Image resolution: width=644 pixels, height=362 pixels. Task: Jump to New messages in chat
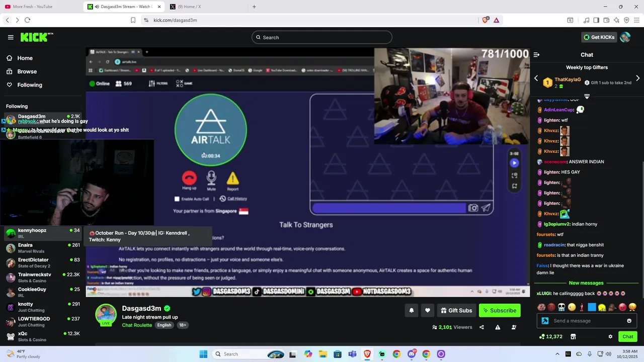[x=586, y=283]
